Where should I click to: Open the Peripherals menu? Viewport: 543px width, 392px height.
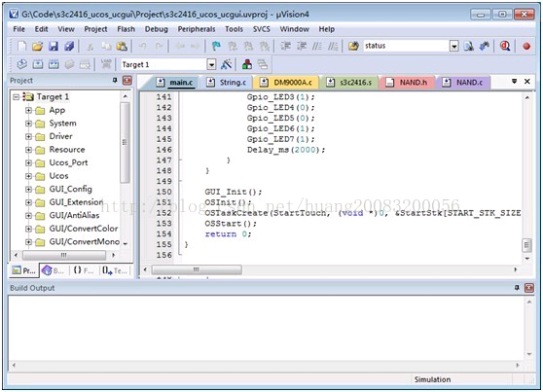(x=197, y=29)
